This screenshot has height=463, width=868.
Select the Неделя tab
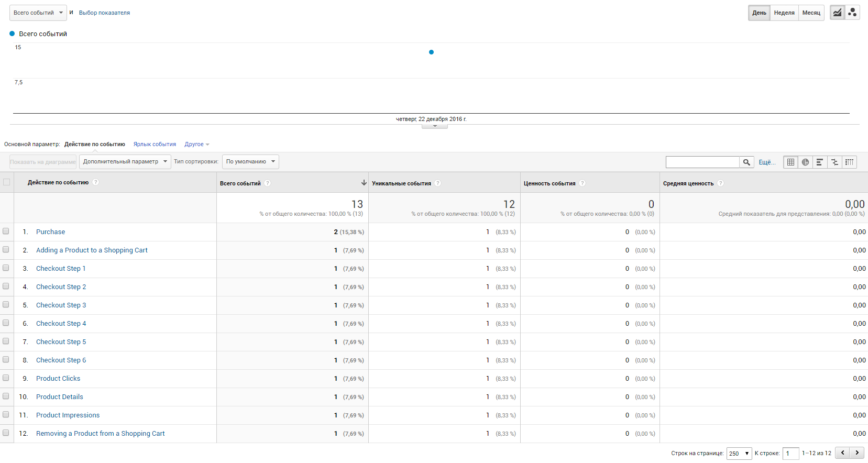(784, 13)
